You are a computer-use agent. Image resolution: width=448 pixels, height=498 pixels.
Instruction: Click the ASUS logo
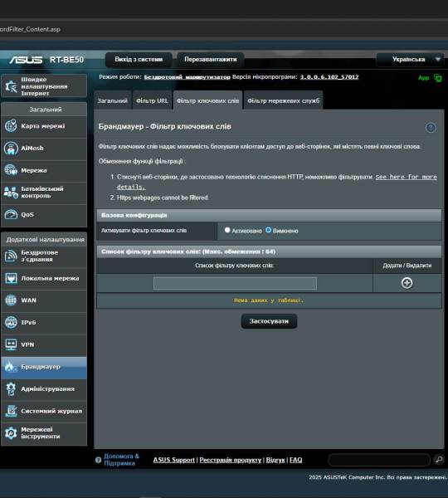pyautogui.click(x=26, y=60)
